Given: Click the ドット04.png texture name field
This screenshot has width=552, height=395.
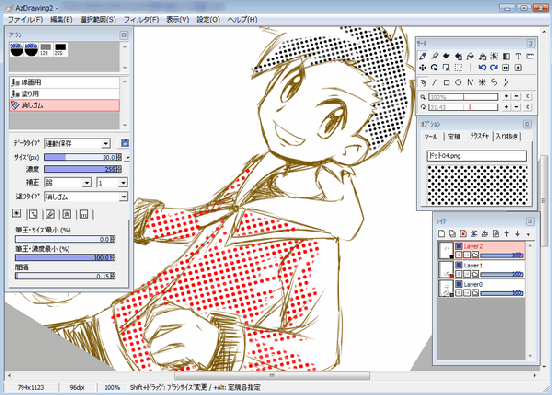Looking at the screenshot, I should pos(477,156).
